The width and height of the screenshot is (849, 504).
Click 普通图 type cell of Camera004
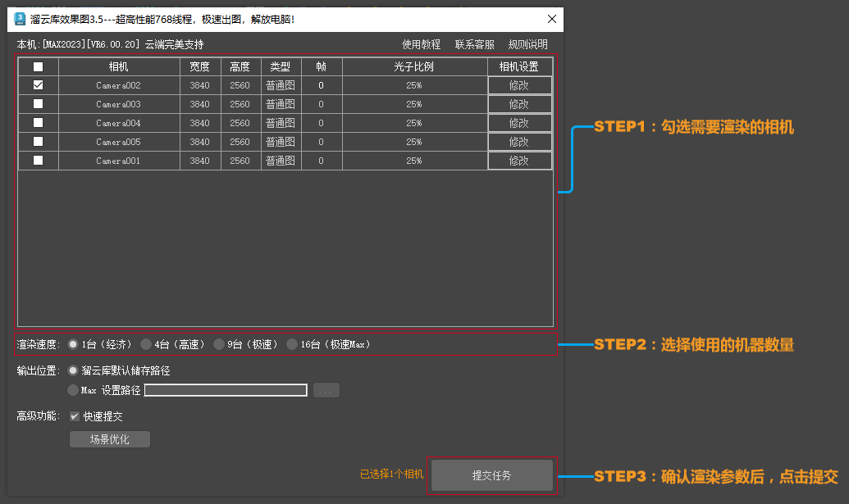pyautogui.click(x=281, y=123)
